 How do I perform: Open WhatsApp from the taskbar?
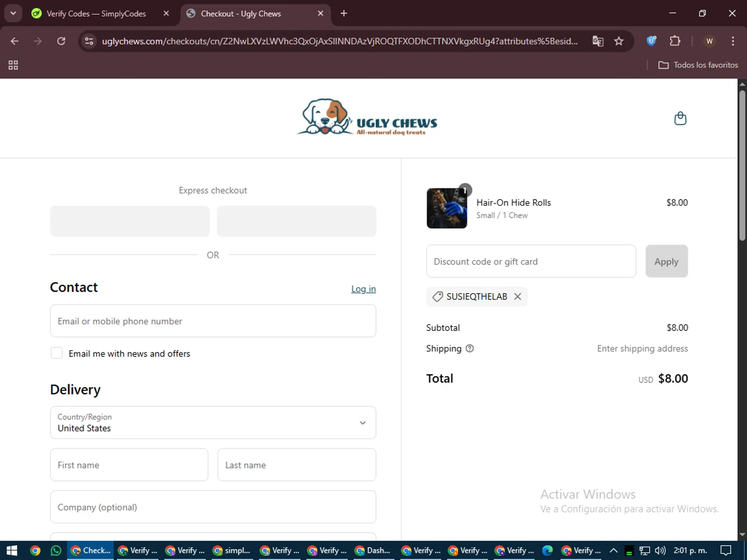coord(56,551)
